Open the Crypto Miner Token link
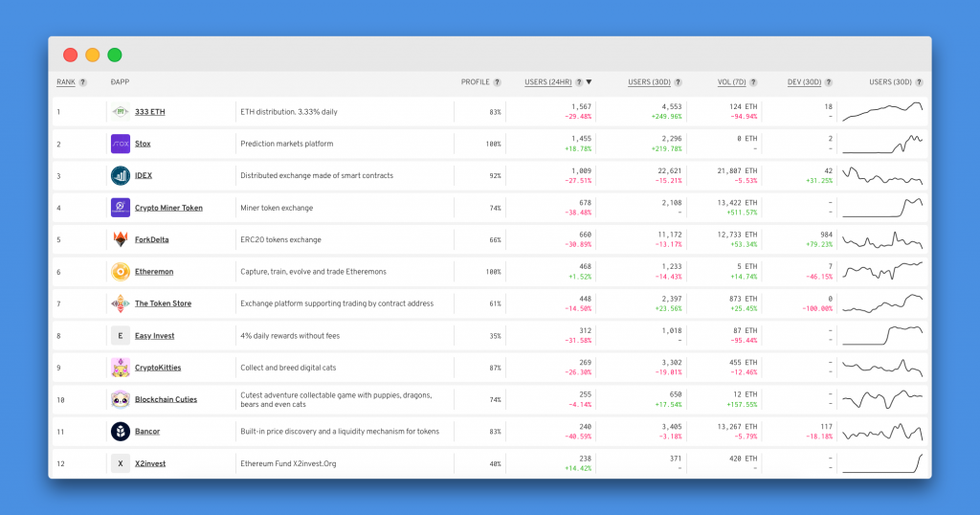This screenshot has width=980, height=515. [x=168, y=208]
